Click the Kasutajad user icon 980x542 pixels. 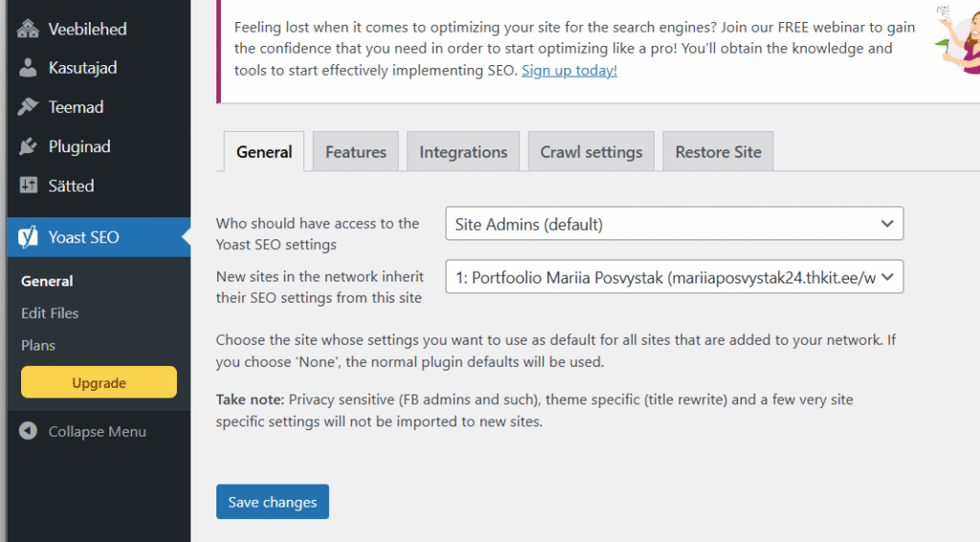click(x=28, y=68)
